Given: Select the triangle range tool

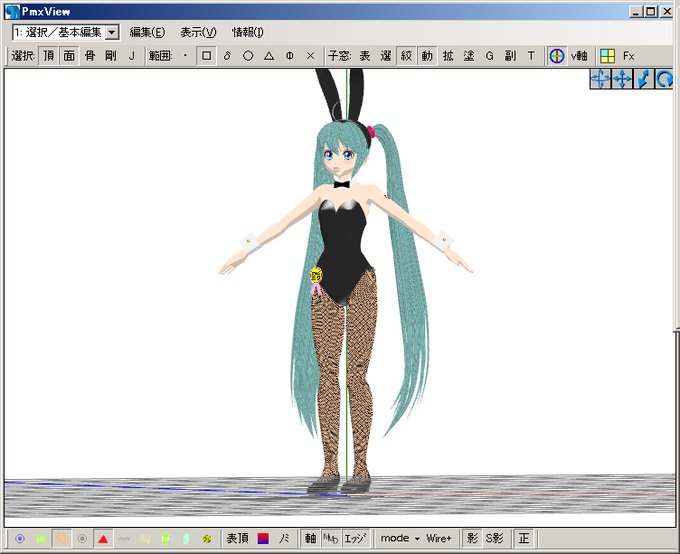Looking at the screenshot, I should [269, 56].
